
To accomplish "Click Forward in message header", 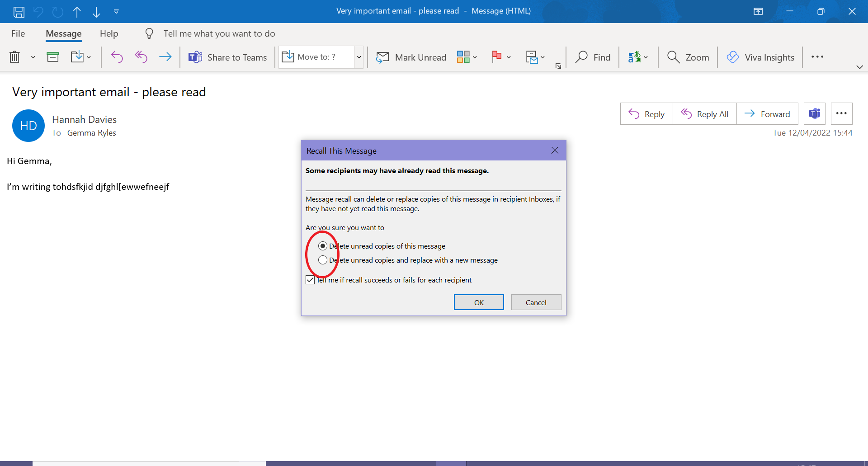I will [x=767, y=114].
